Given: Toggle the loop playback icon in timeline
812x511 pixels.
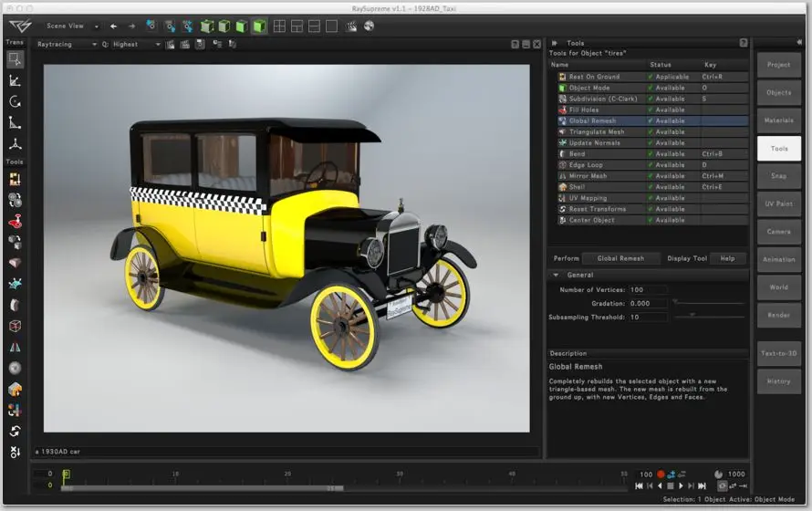Looking at the screenshot, I should tap(722, 485).
